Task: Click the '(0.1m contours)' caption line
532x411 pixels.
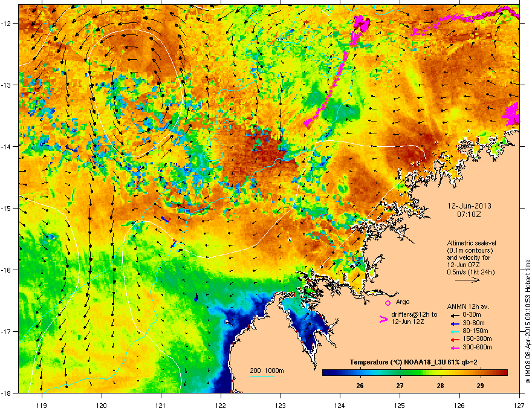Action: tap(470, 251)
